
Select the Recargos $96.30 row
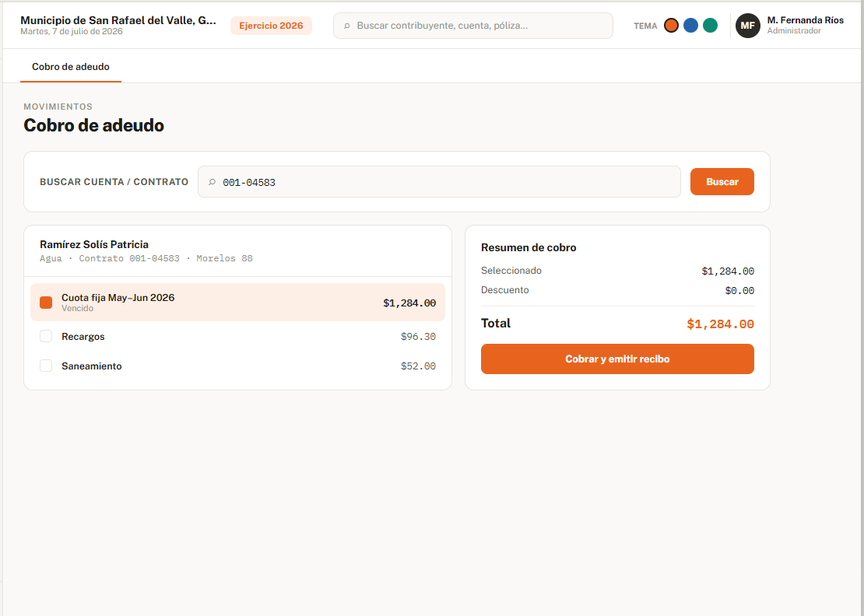(x=237, y=336)
